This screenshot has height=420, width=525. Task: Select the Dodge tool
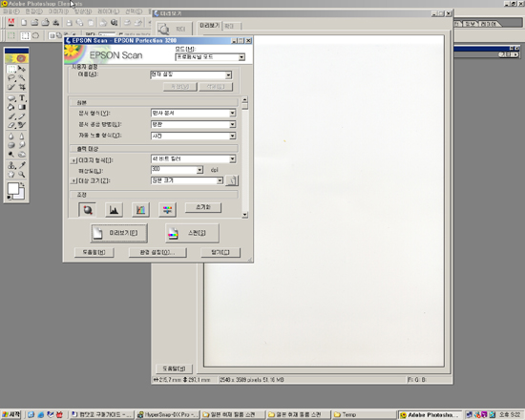pos(11,155)
